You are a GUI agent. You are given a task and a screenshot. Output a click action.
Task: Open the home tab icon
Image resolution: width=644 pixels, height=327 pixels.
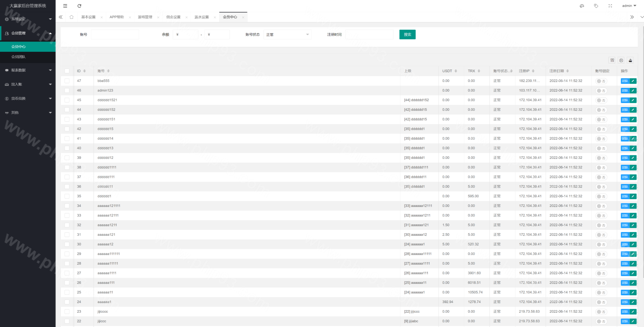[x=71, y=17]
